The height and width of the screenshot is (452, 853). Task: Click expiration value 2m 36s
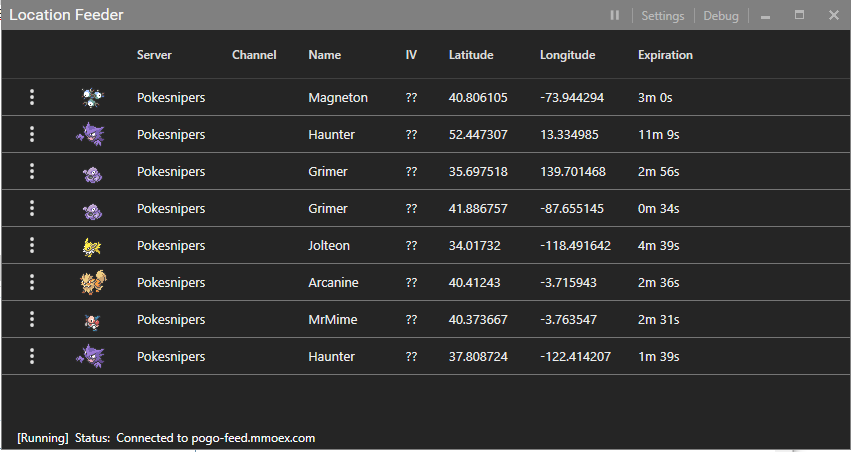pos(659,283)
